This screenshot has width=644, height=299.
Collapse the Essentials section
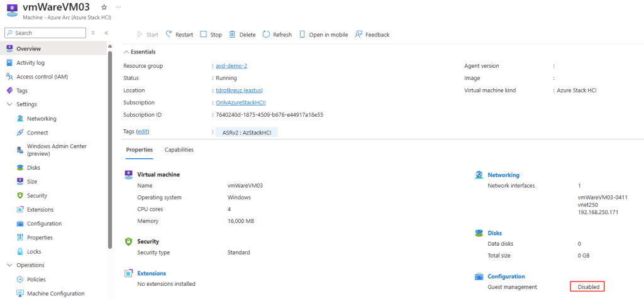[140, 52]
